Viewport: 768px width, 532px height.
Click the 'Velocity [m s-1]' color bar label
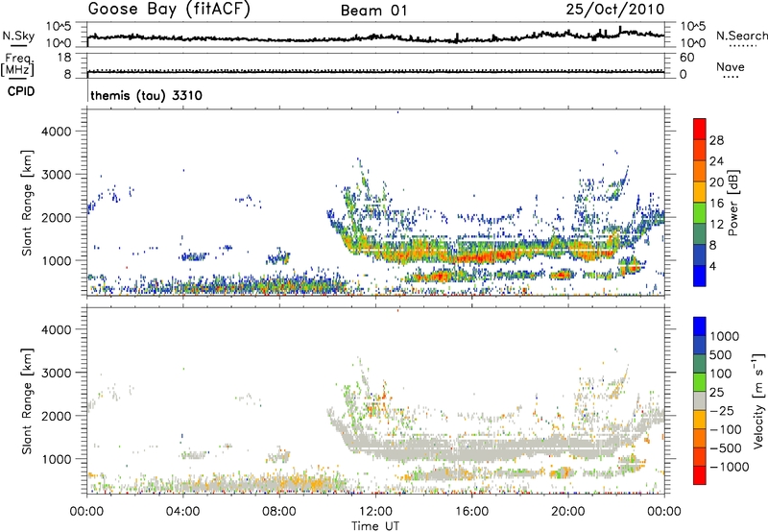[x=758, y=400]
